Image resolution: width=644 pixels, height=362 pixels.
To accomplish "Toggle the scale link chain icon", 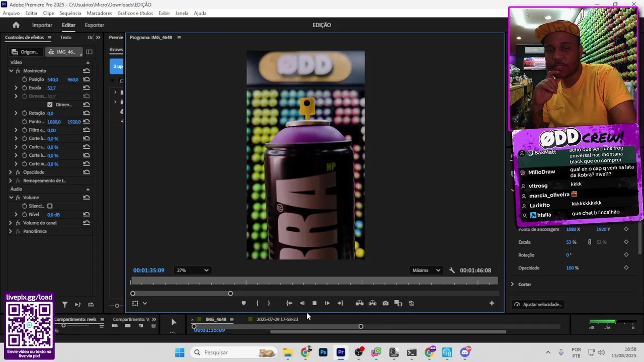I will coord(590,242).
